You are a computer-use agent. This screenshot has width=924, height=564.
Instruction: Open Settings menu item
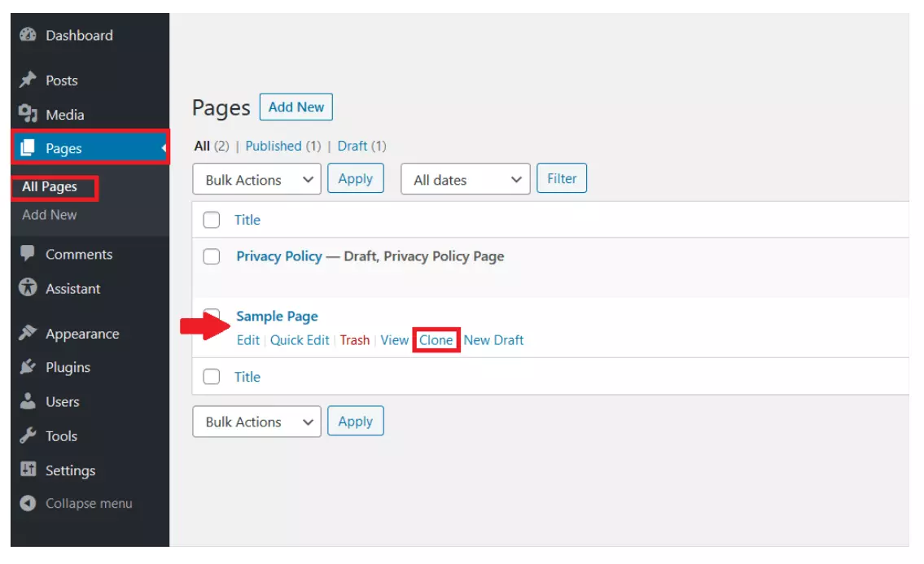[x=70, y=470]
